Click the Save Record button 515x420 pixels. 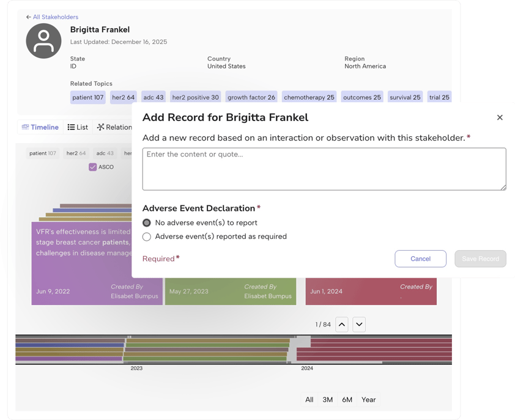[x=480, y=259]
